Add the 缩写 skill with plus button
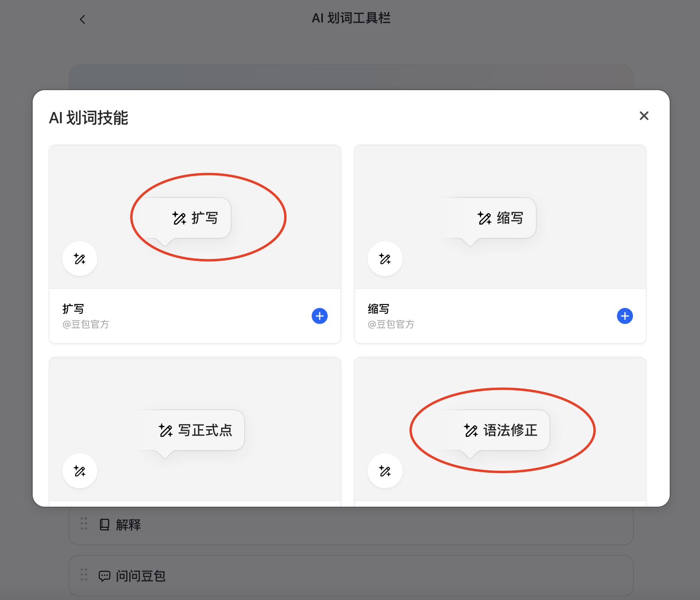 [x=625, y=316]
